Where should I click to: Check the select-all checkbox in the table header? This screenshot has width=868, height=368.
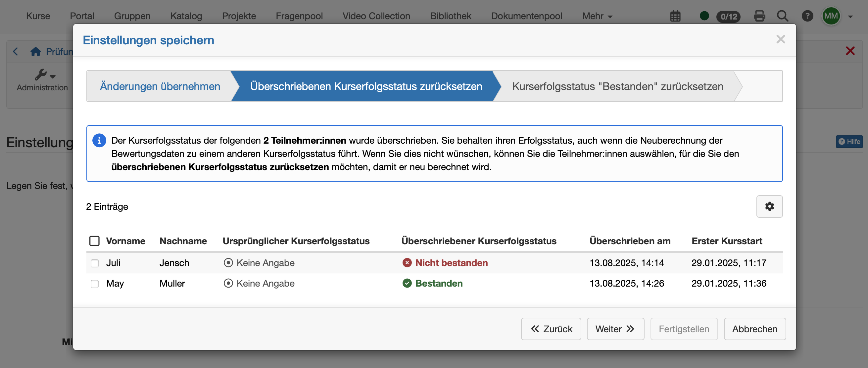click(94, 241)
